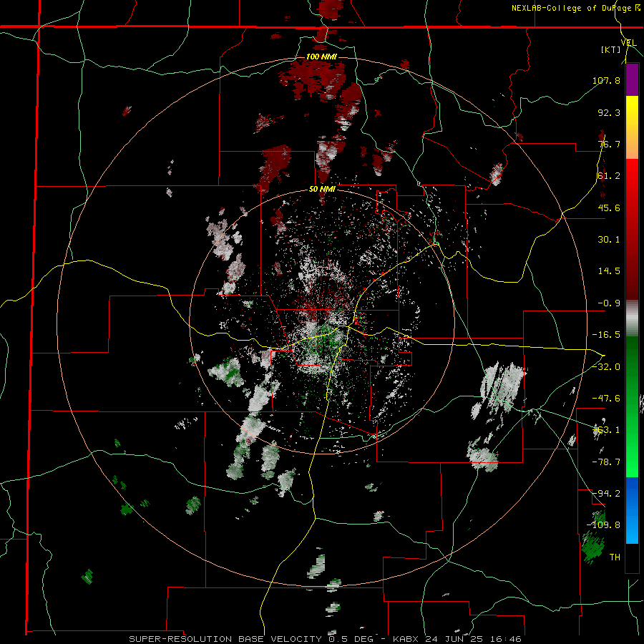Select the 14.5 velocity scale value
The height and width of the screenshot is (644, 644).
[609, 271]
